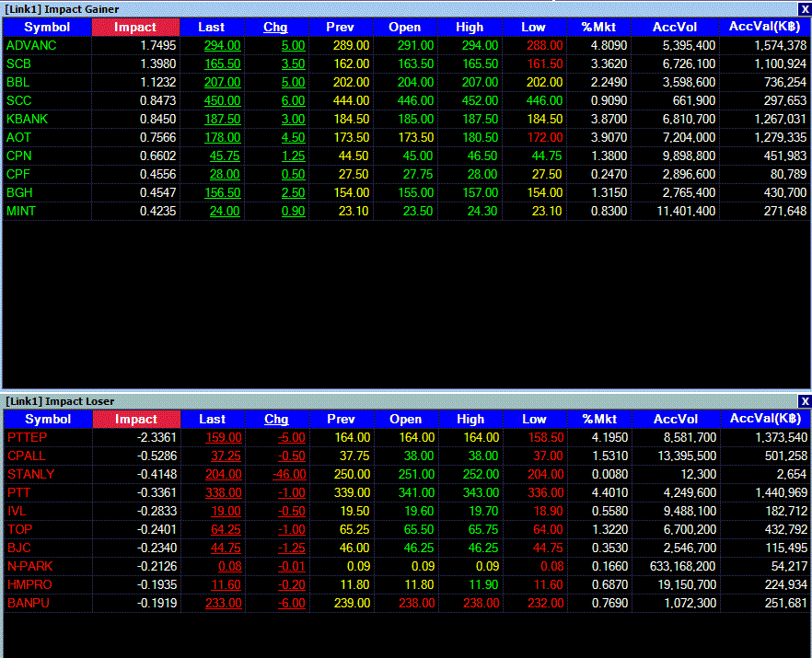The height and width of the screenshot is (658, 812).
Task: Click %Mkt header in Impact Gainer table
Action: 599,28
